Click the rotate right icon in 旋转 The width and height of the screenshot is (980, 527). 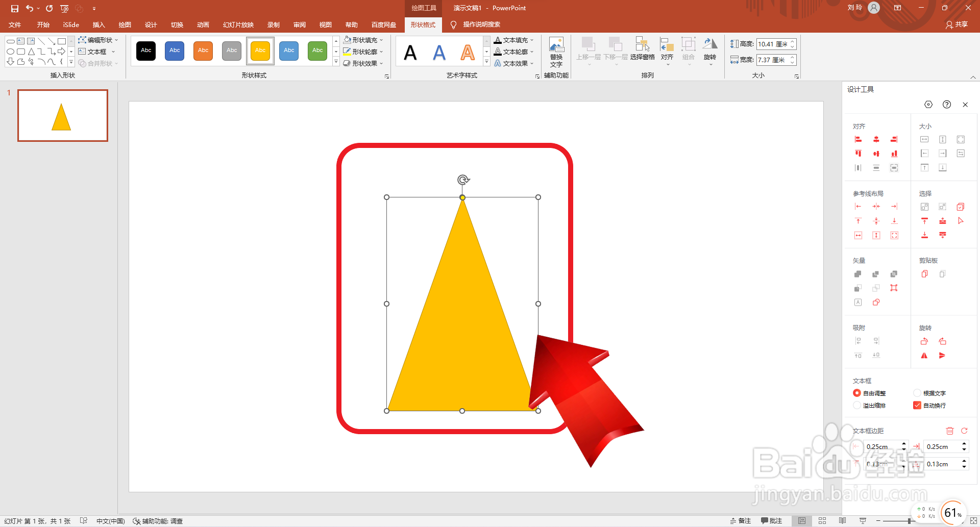click(942, 341)
